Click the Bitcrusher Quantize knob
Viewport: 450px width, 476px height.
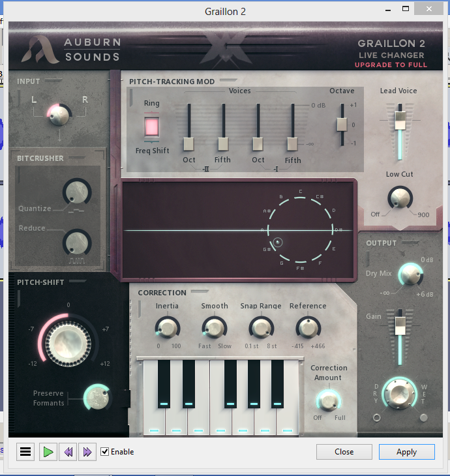(x=77, y=192)
